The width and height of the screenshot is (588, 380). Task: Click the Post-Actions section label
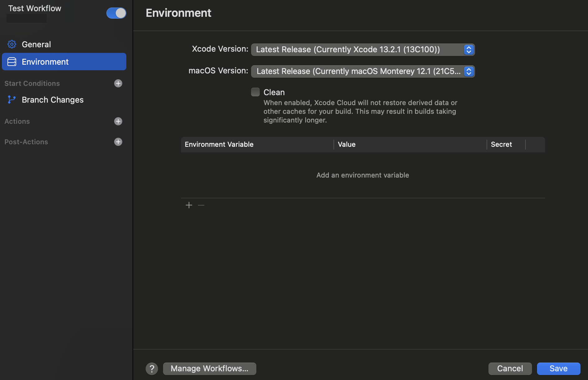(x=26, y=142)
